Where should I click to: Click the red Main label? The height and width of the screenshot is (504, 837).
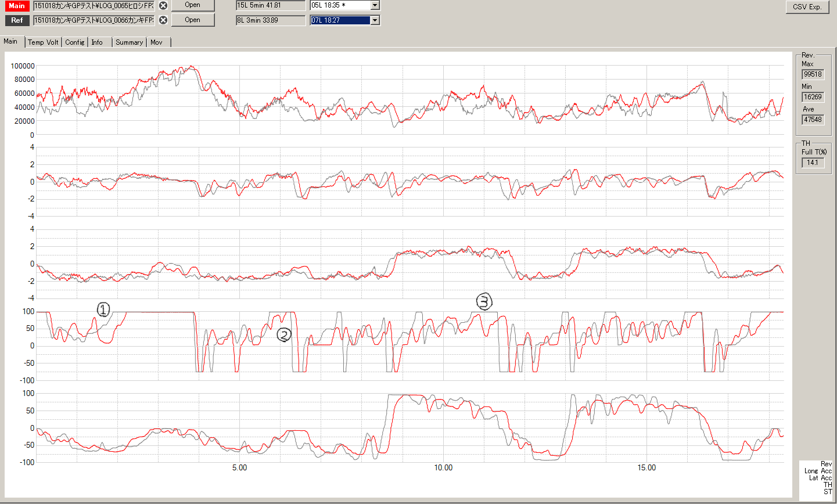point(17,5)
